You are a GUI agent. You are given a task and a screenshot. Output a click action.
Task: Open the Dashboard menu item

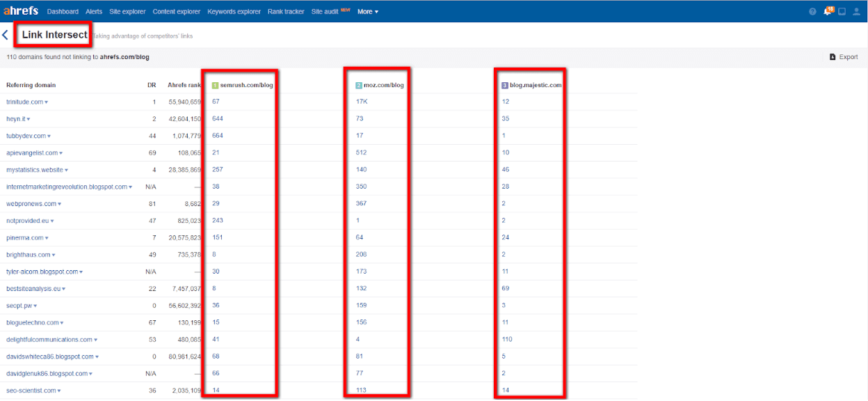[63, 12]
